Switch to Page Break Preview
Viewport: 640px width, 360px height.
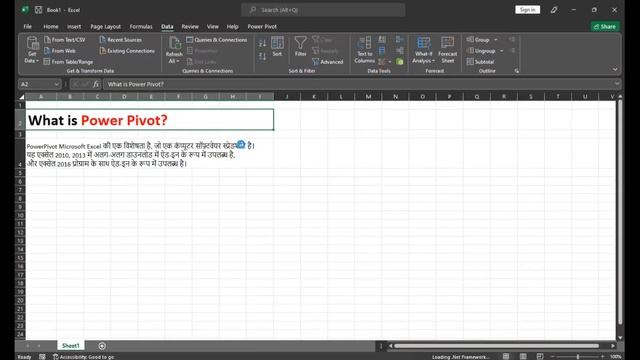540,356
